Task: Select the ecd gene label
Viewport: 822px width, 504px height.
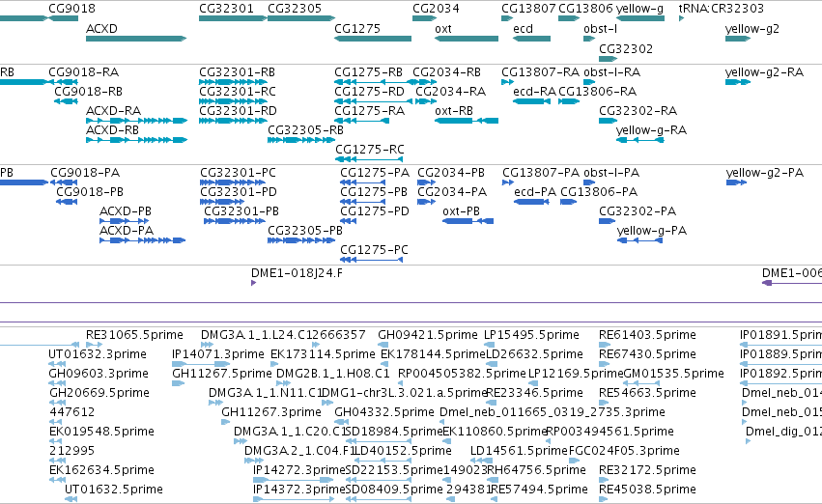Action: [x=523, y=29]
